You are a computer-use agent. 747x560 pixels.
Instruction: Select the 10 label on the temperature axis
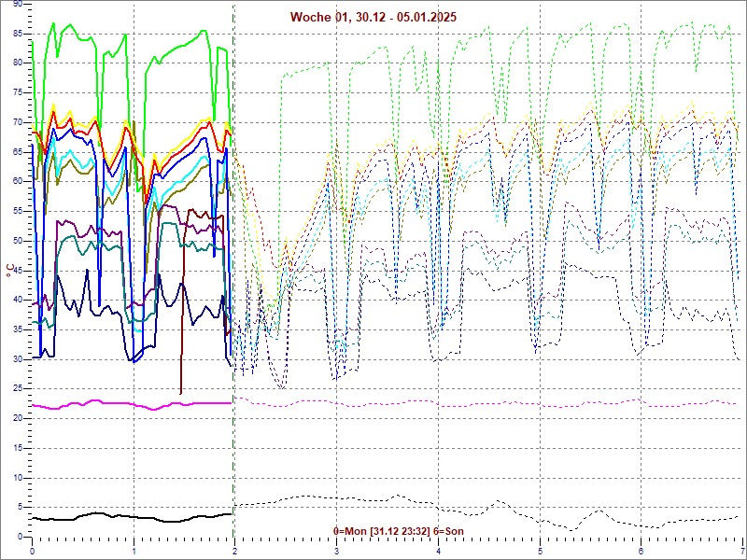17,478
